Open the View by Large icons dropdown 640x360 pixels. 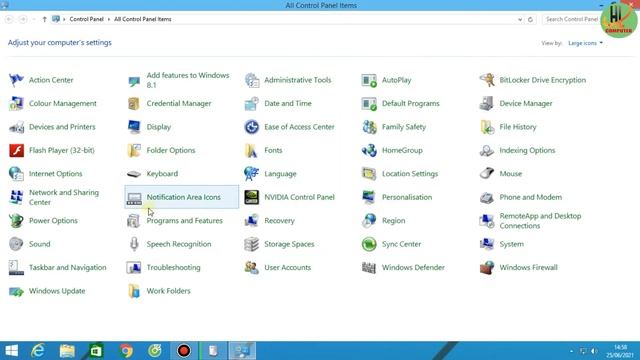[x=585, y=43]
